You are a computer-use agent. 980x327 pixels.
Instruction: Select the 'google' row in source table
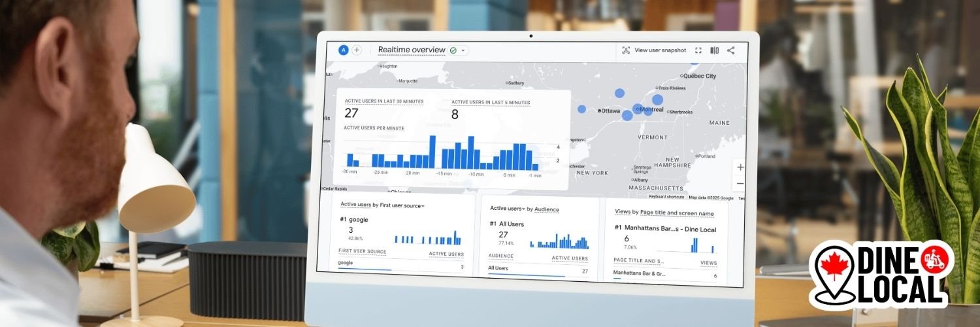401,264
